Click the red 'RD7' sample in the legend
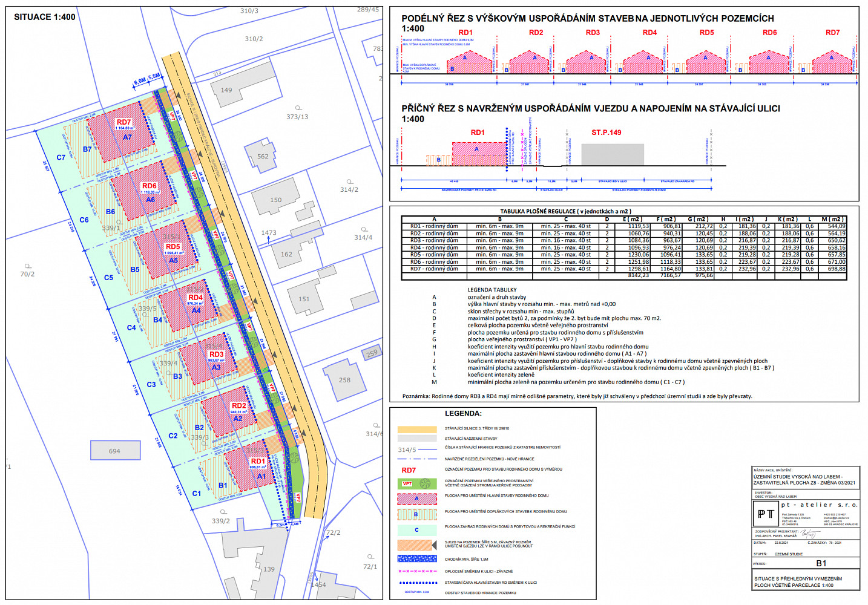Image resolution: width=868 pixels, height=605 pixels. 409,470
